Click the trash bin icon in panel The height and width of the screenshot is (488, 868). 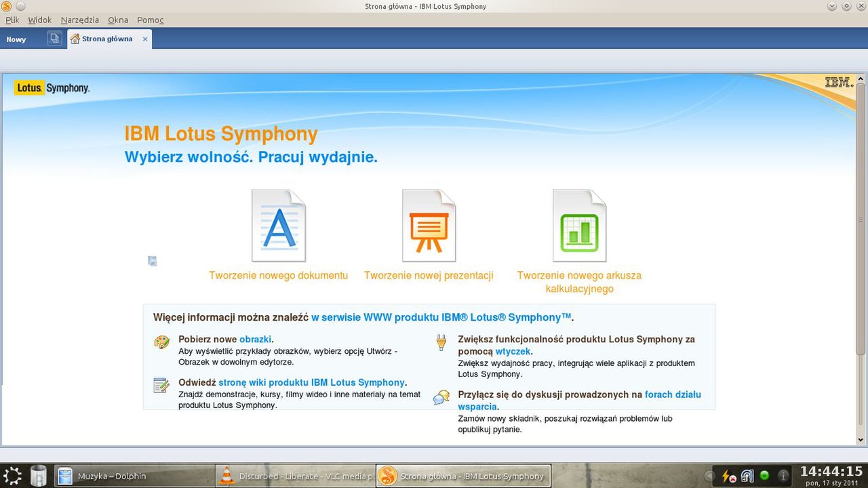[x=39, y=476]
